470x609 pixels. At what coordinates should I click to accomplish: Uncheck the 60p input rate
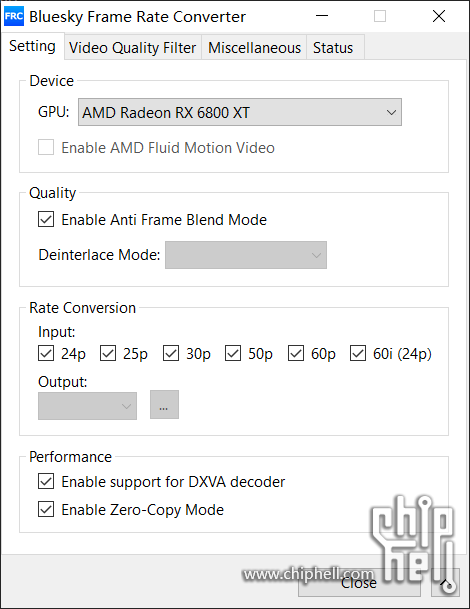[x=296, y=353]
